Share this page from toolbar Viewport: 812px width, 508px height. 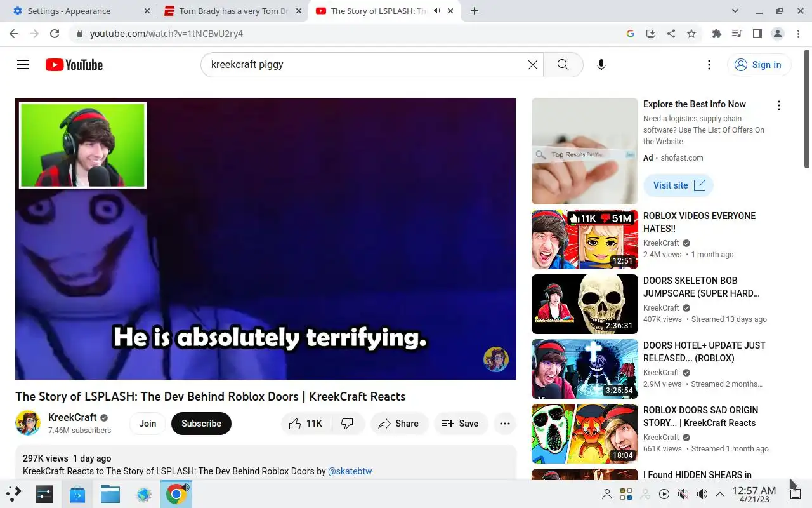coord(671,34)
